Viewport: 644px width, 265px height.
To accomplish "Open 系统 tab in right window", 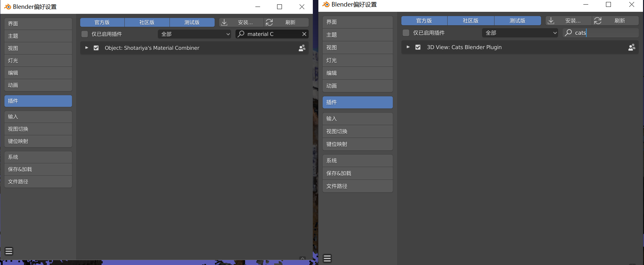I will point(358,161).
